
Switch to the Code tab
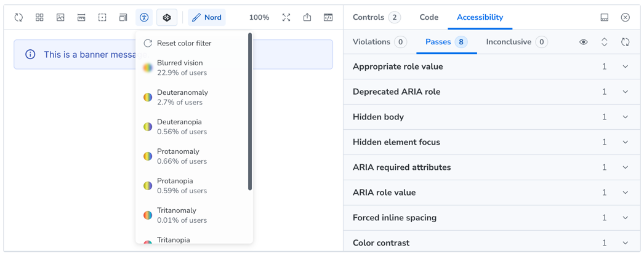pyautogui.click(x=429, y=17)
